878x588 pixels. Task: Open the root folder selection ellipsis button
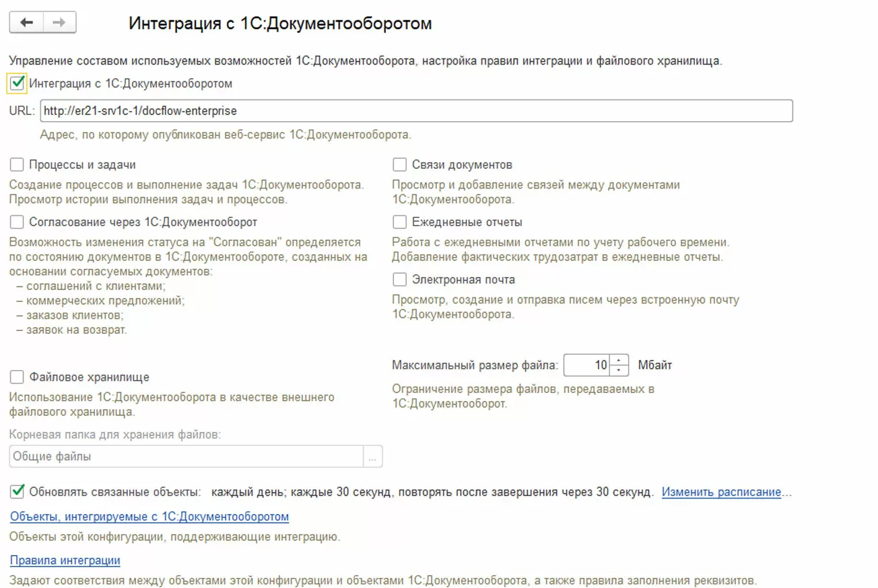coord(373,457)
